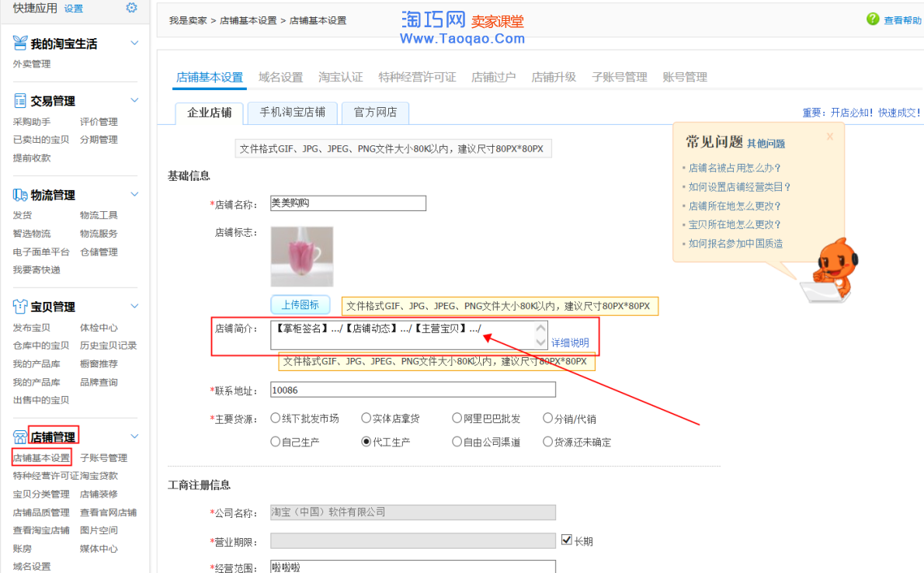The image size is (924, 573).
Task: Open 已卖出的宝贝 in the sidebar
Action: [41, 140]
